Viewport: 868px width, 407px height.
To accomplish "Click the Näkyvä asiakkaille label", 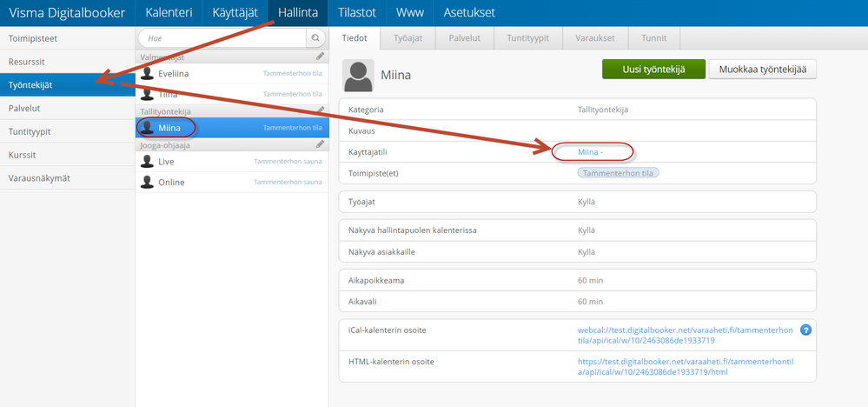I will click(x=382, y=252).
